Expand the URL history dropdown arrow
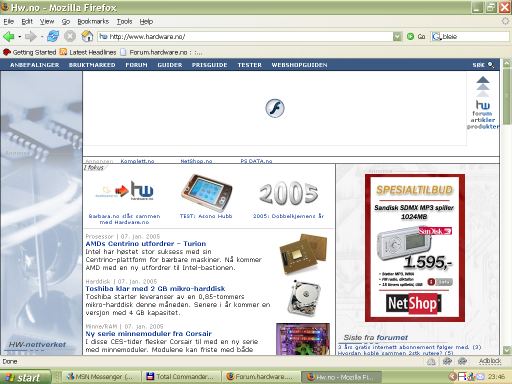 [x=397, y=36]
